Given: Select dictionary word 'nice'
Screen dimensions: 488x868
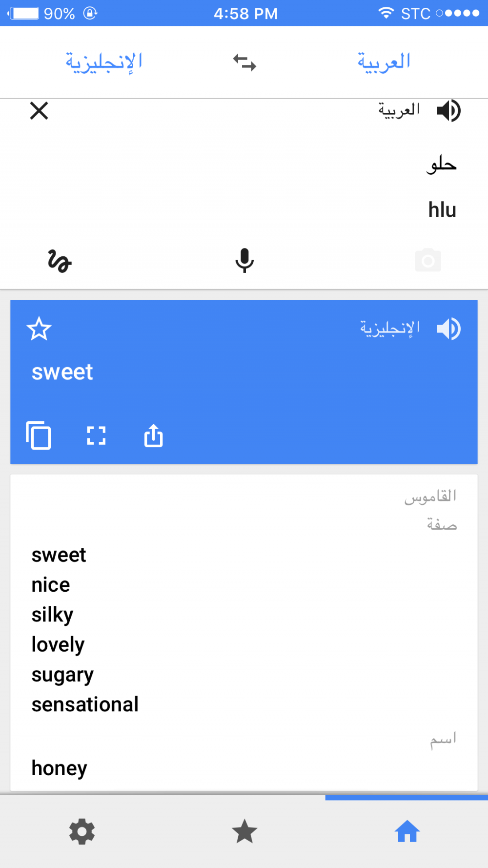Looking at the screenshot, I should click(x=51, y=585).
